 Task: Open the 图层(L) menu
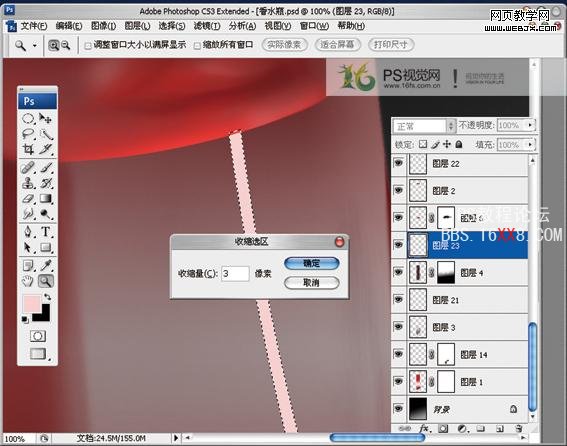(x=137, y=26)
